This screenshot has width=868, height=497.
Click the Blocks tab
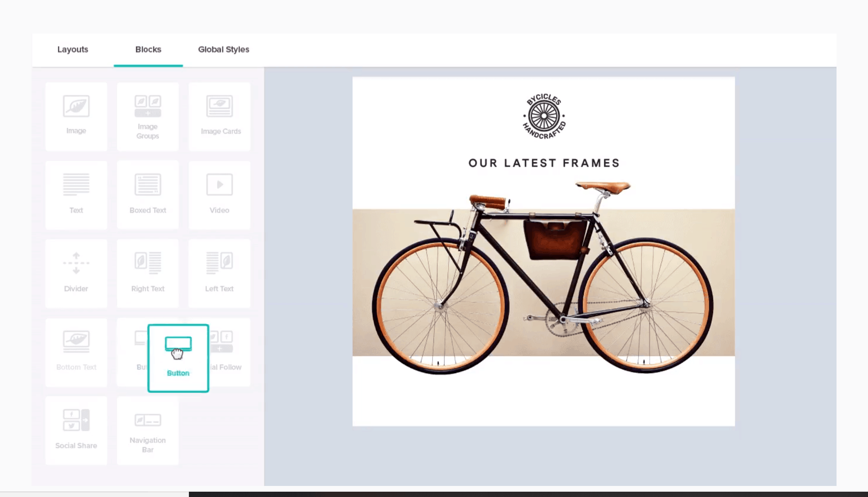tap(148, 49)
